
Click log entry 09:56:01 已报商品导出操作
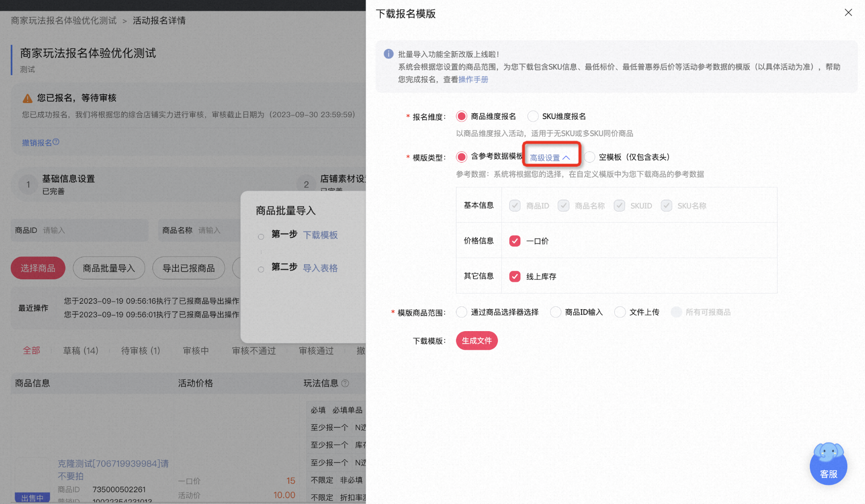151,315
